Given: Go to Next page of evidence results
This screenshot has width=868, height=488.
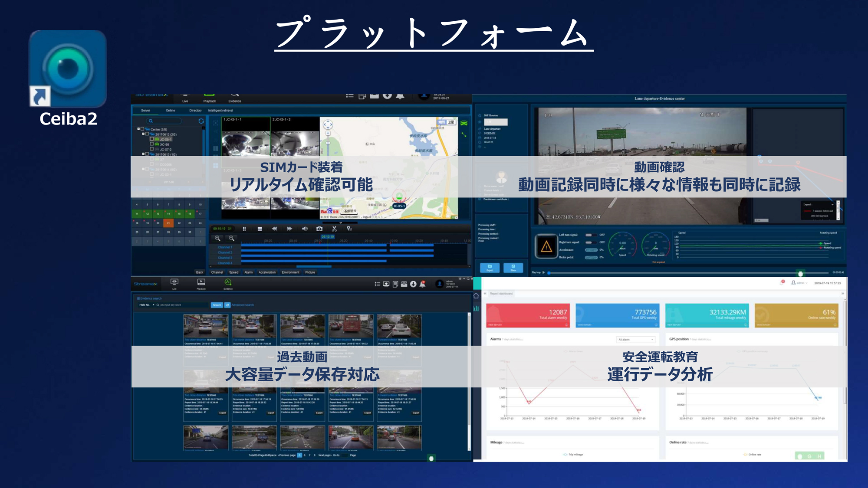Looking at the screenshot, I should (x=325, y=455).
